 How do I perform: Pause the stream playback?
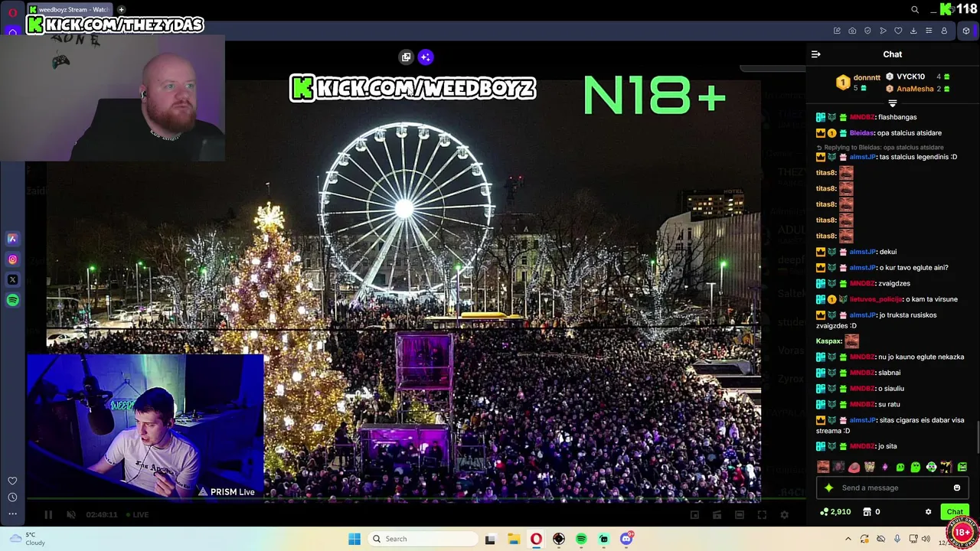tap(48, 514)
